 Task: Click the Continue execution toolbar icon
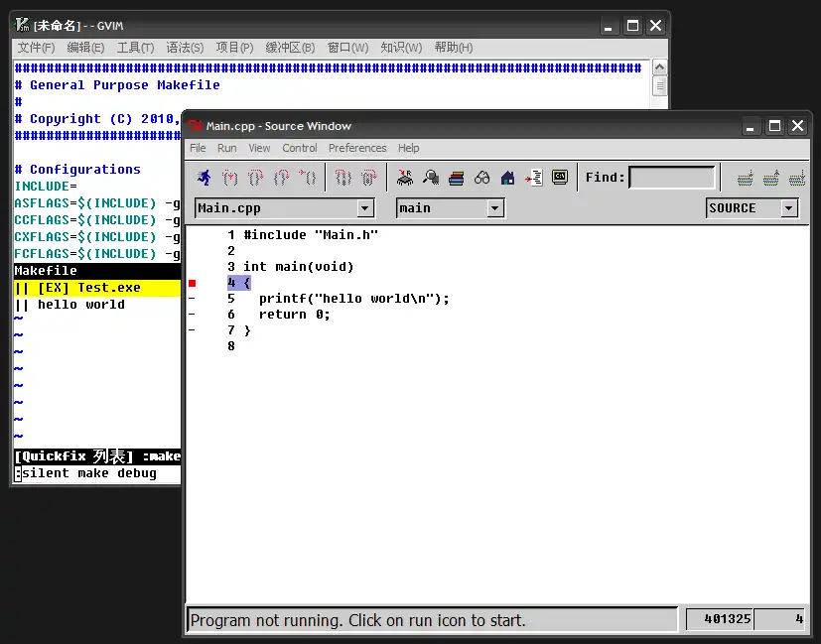click(308, 178)
